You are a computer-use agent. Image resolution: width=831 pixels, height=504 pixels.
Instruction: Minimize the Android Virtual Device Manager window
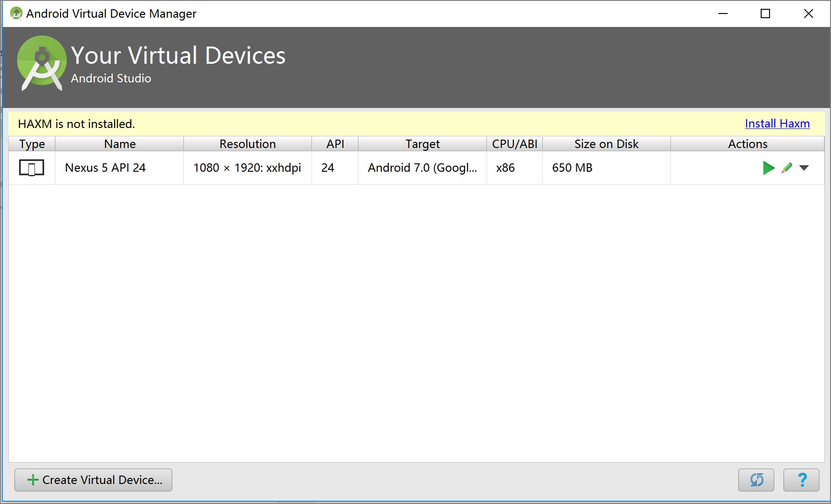[723, 13]
